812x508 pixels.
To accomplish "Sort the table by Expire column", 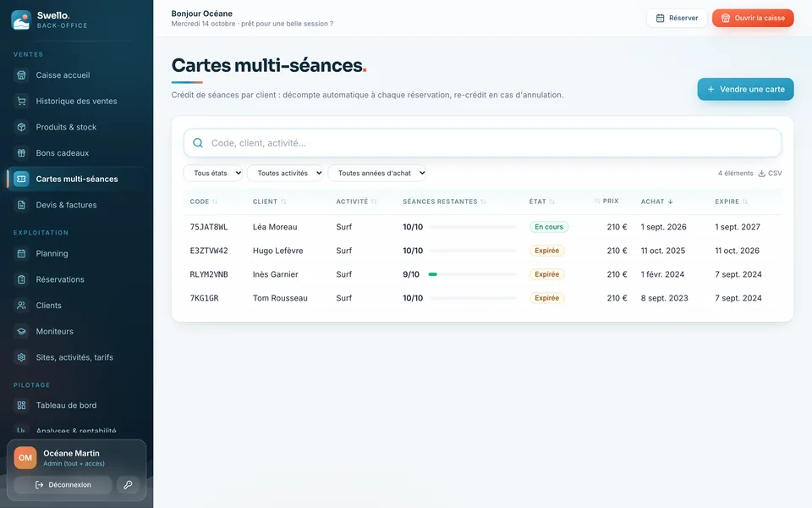I will [731, 202].
